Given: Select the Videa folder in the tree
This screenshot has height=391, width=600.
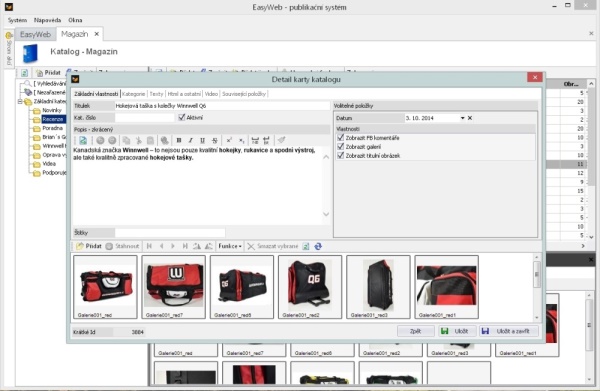Looking at the screenshot, I should [x=49, y=164].
